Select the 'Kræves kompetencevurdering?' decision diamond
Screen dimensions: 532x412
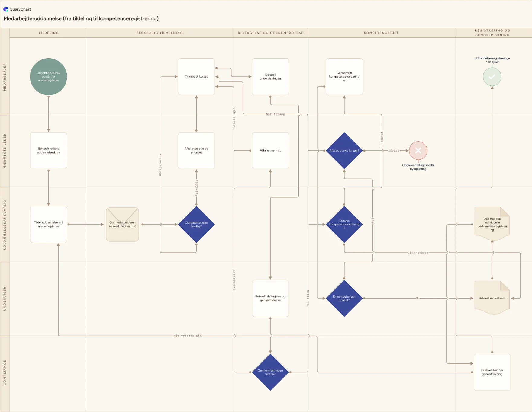[344, 225]
